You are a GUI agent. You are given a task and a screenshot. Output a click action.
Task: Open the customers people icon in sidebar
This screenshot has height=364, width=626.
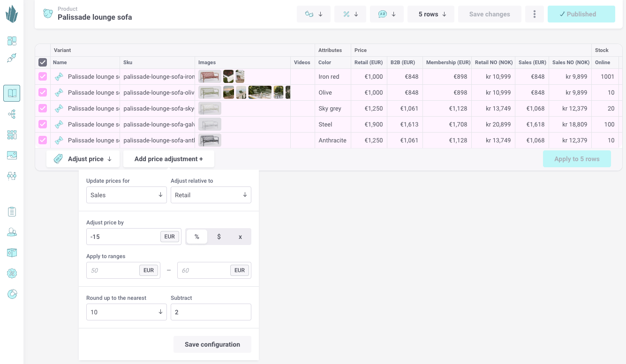click(x=12, y=232)
